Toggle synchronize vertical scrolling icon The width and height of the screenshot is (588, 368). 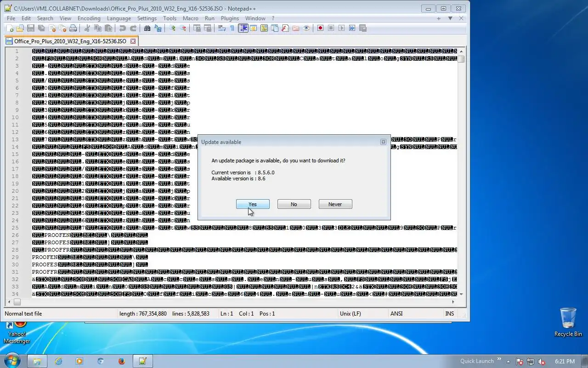click(197, 28)
